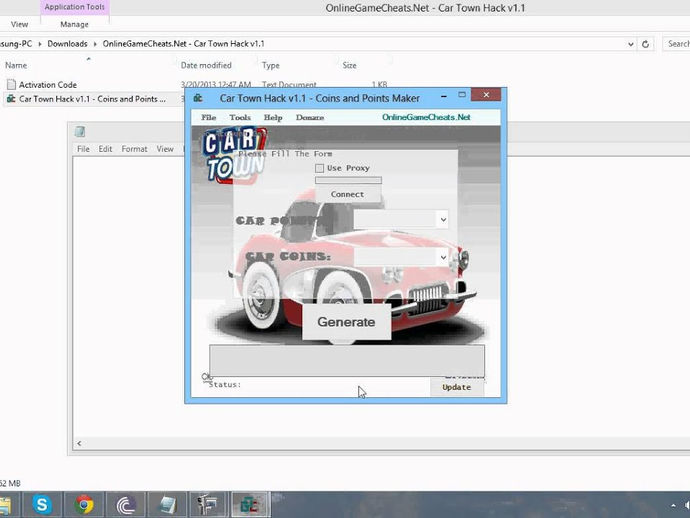Minimize the Car Town Hack window
Viewport: 690px width, 518px height.
click(x=444, y=95)
